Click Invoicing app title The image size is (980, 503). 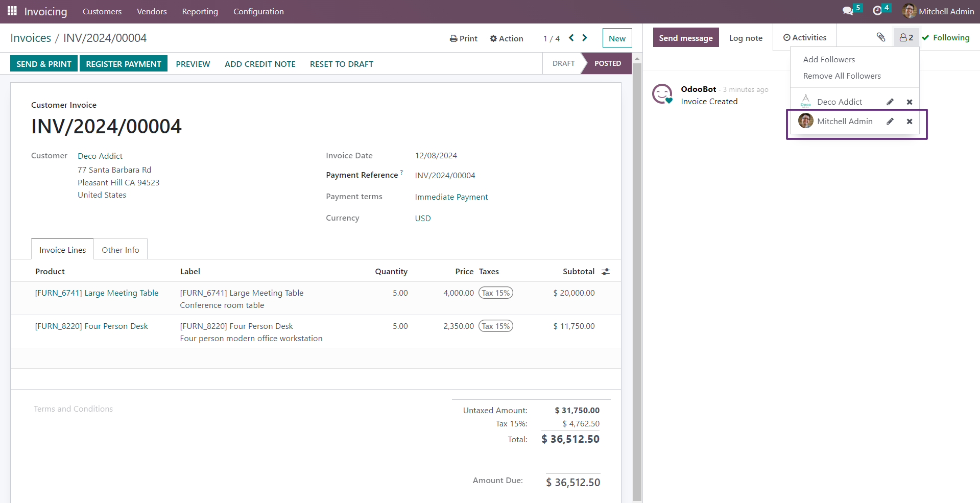pos(45,11)
